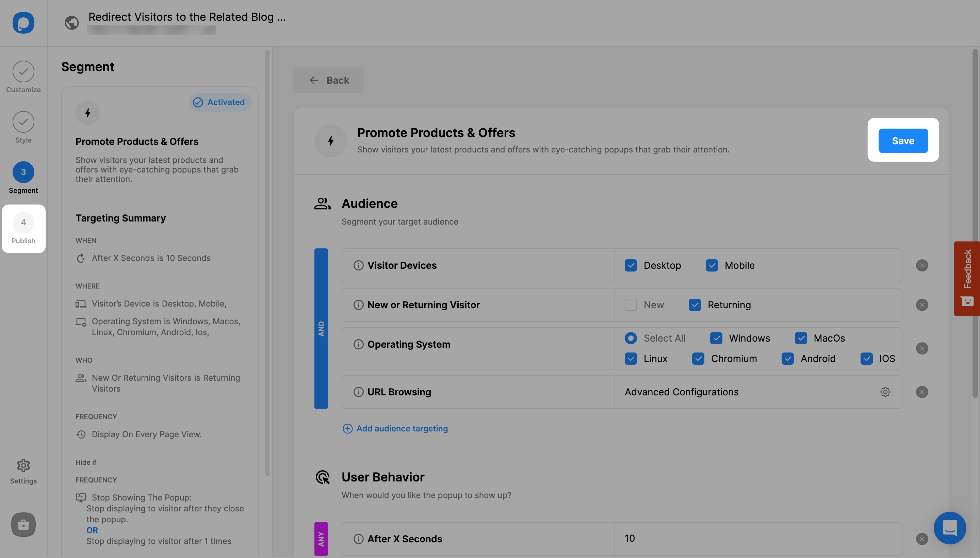The width and height of the screenshot is (980, 558).
Task: Click the Style step icon
Action: pos(23,121)
